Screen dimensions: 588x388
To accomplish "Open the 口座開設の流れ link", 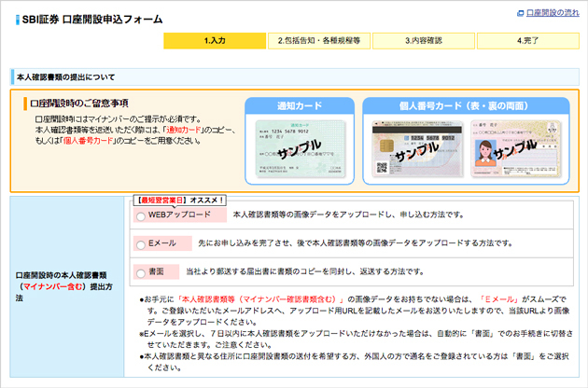I will [x=553, y=13].
